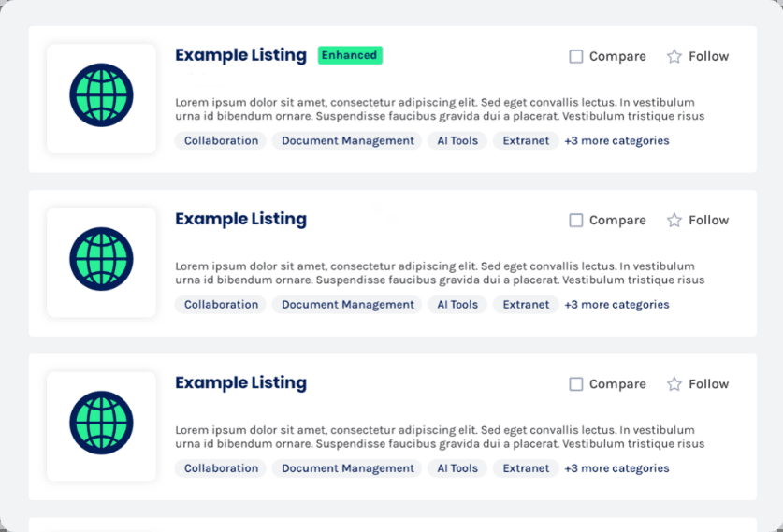This screenshot has width=783, height=532.
Task: Select the globe logo of the second listing
Action: pos(101,259)
